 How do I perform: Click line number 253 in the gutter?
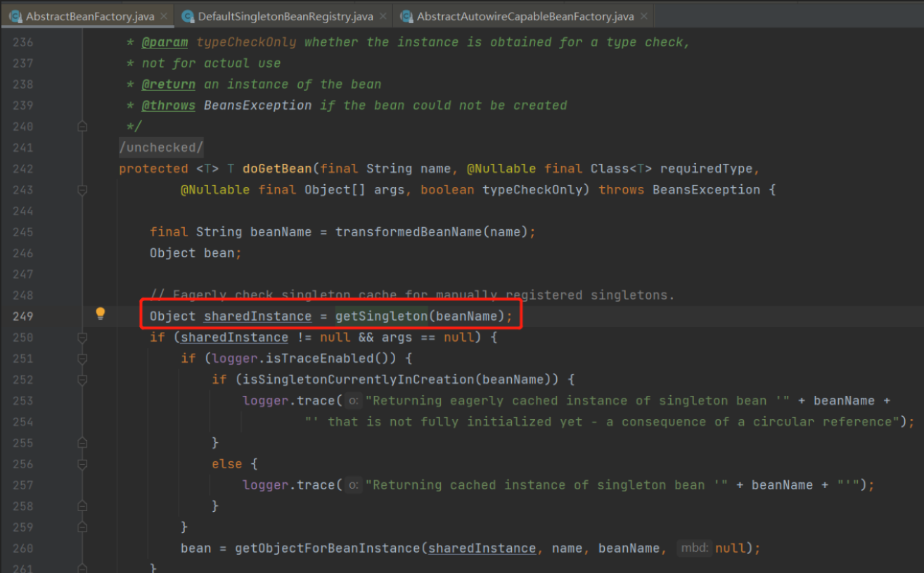(x=23, y=401)
